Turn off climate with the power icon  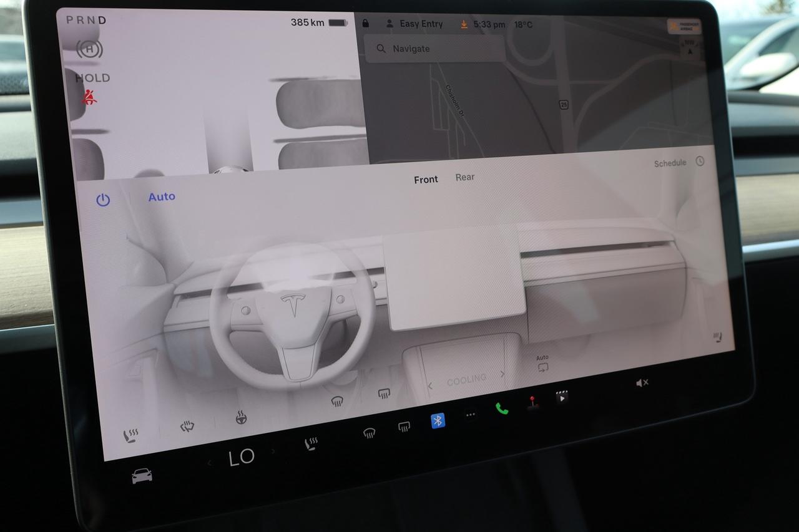pyautogui.click(x=103, y=200)
